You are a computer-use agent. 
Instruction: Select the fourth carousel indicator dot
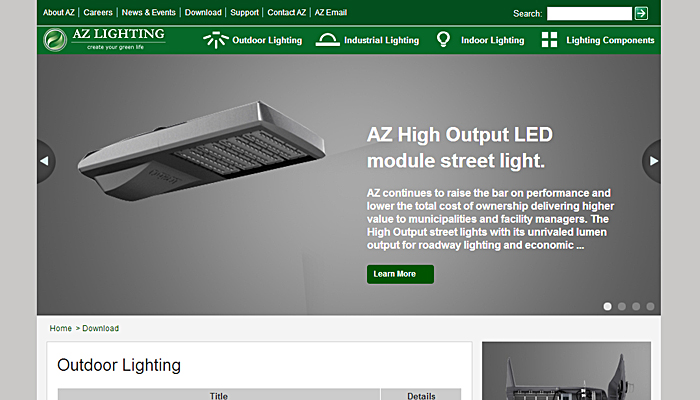pyautogui.click(x=650, y=306)
